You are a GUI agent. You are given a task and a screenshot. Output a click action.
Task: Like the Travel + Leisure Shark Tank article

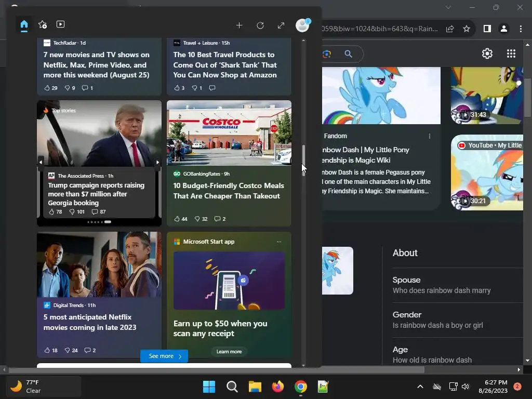tap(179, 88)
